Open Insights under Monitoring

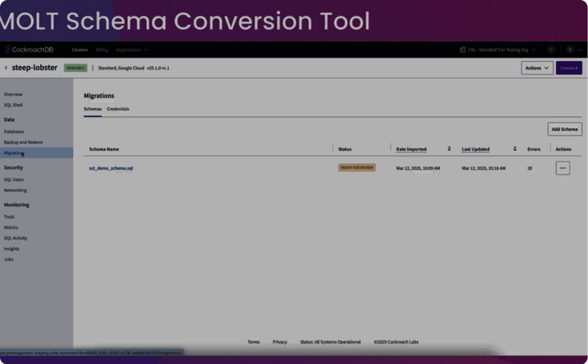click(11, 249)
